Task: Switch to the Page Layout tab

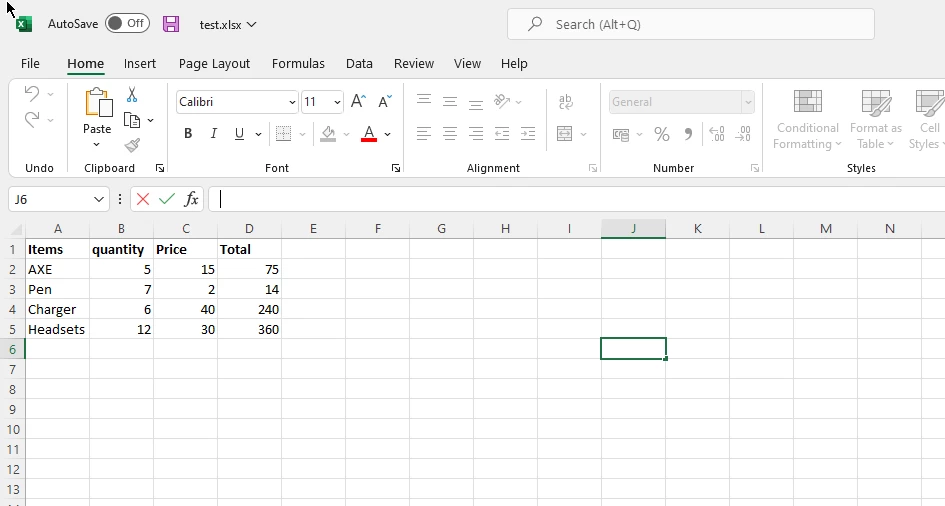Action: coord(214,63)
